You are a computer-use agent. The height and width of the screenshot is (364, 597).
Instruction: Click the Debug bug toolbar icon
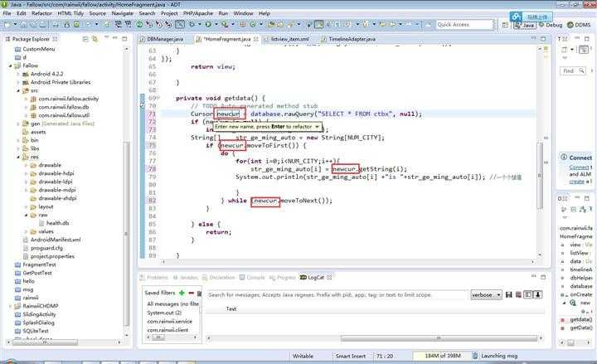tap(192, 25)
